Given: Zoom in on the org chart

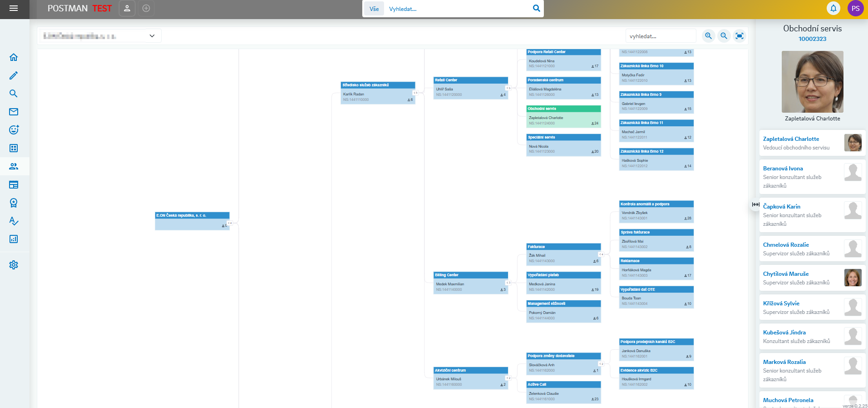Looking at the screenshot, I should tap(708, 36).
